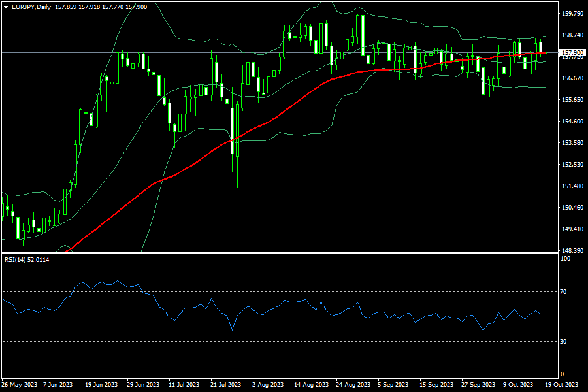The image size is (588, 392).
Task: Click the 15 Sep 2023 date label
Action: (x=436, y=385)
